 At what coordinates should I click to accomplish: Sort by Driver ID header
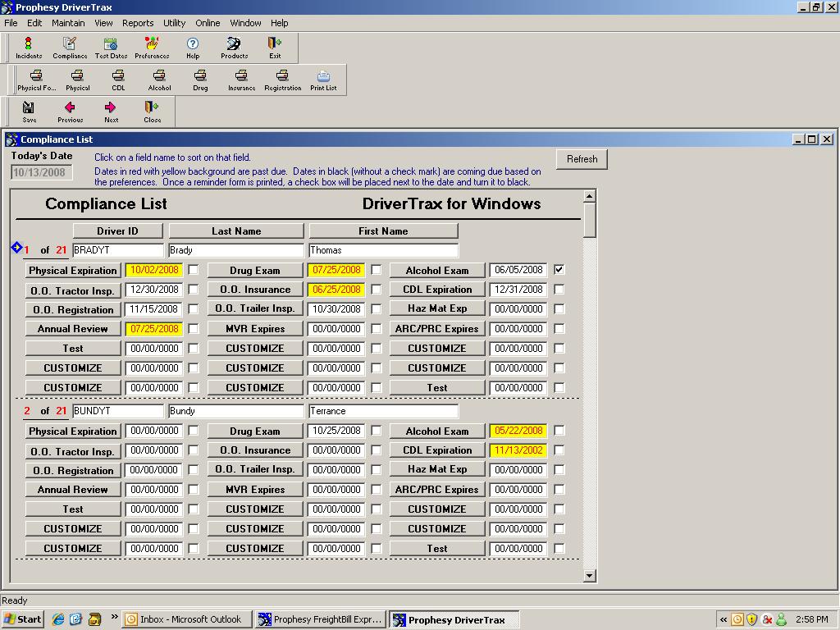point(118,231)
